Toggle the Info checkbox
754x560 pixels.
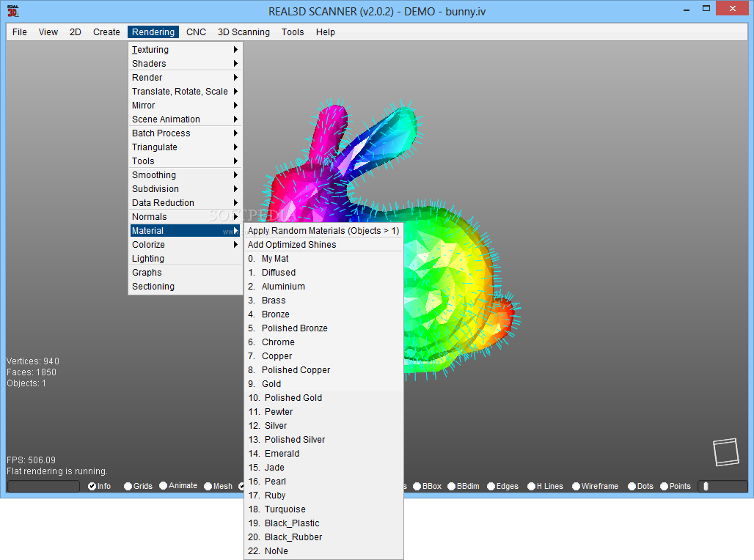tap(100, 486)
